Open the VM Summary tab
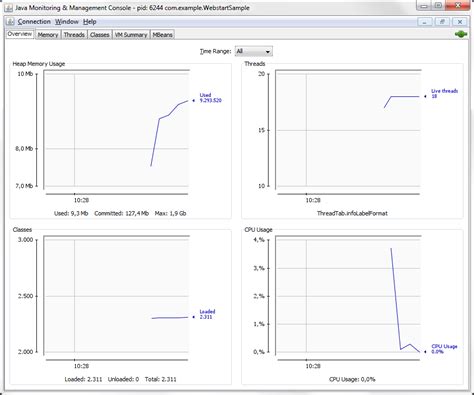This screenshot has width=474, height=395. [x=131, y=35]
